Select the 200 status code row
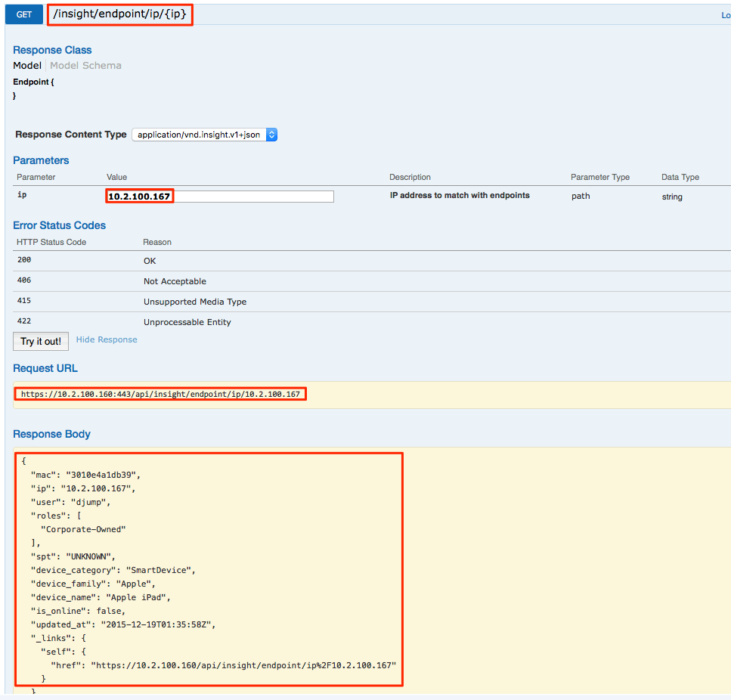731x700 pixels. [372, 261]
